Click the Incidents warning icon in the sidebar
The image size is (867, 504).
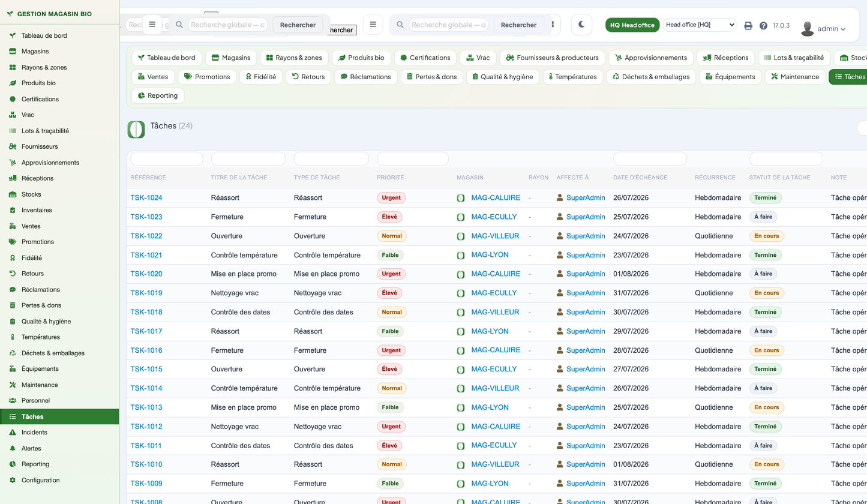point(13,433)
